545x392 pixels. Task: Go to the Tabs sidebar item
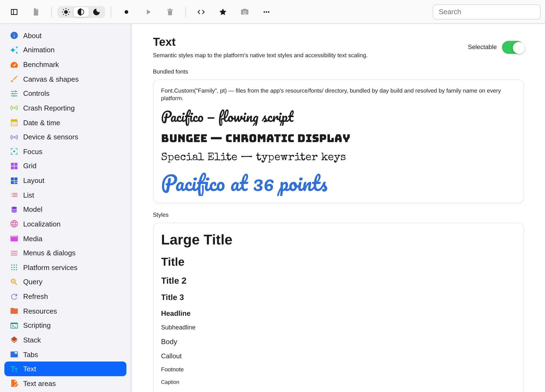pyautogui.click(x=65, y=355)
